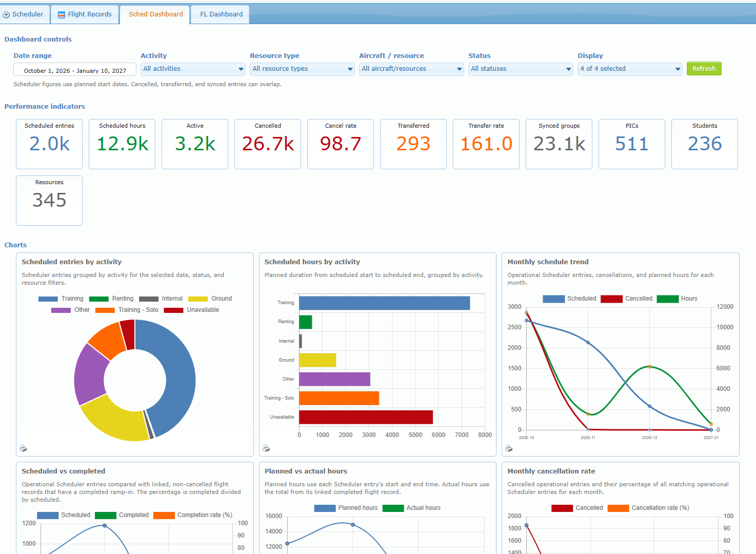
Task: Hide Completion rate (%) legend series
Action: tap(193, 515)
